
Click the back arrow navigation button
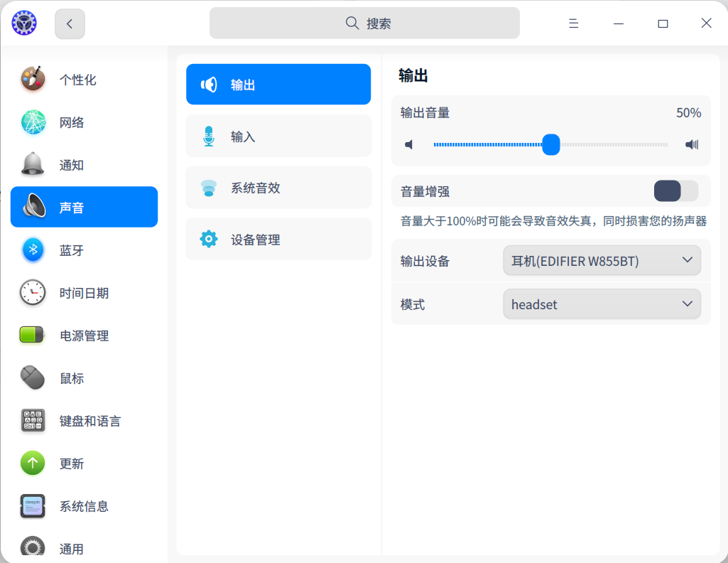(x=69, y=23)
